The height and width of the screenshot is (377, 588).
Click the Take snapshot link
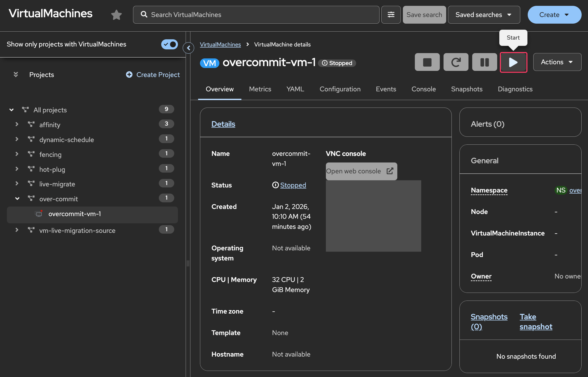536,322
